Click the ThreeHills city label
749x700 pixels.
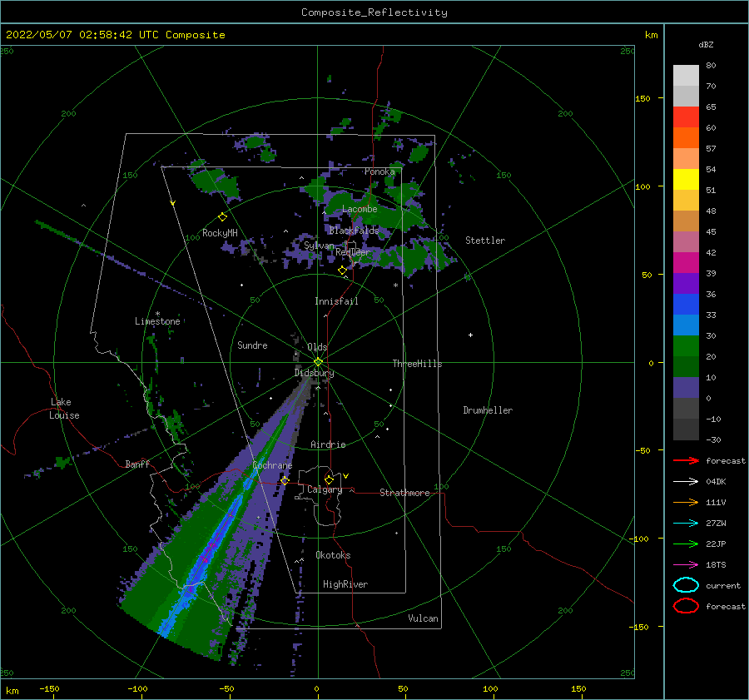417,364
